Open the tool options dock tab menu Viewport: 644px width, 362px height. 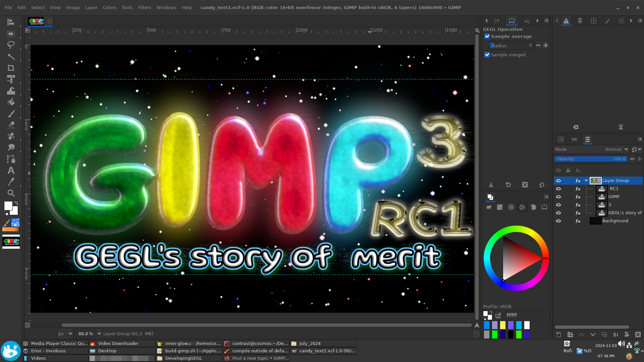pyautogui.click(x=546, y=20)
